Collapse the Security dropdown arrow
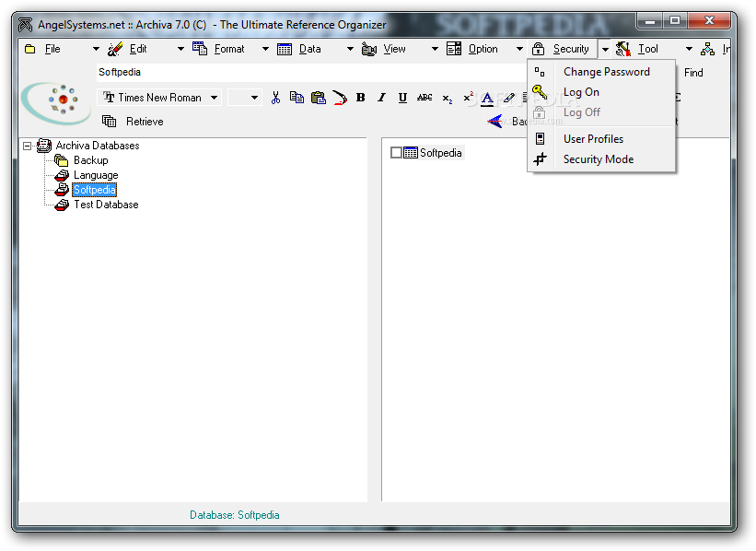 point(605,49)
